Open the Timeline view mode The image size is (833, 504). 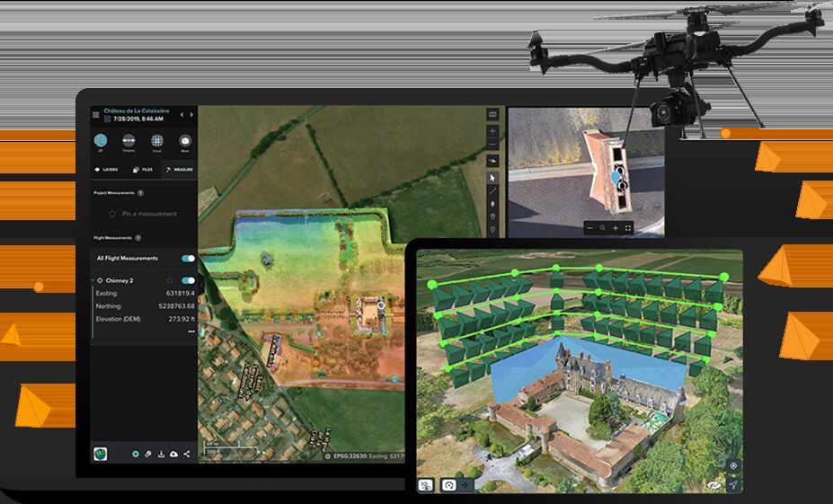coord(128,141)
